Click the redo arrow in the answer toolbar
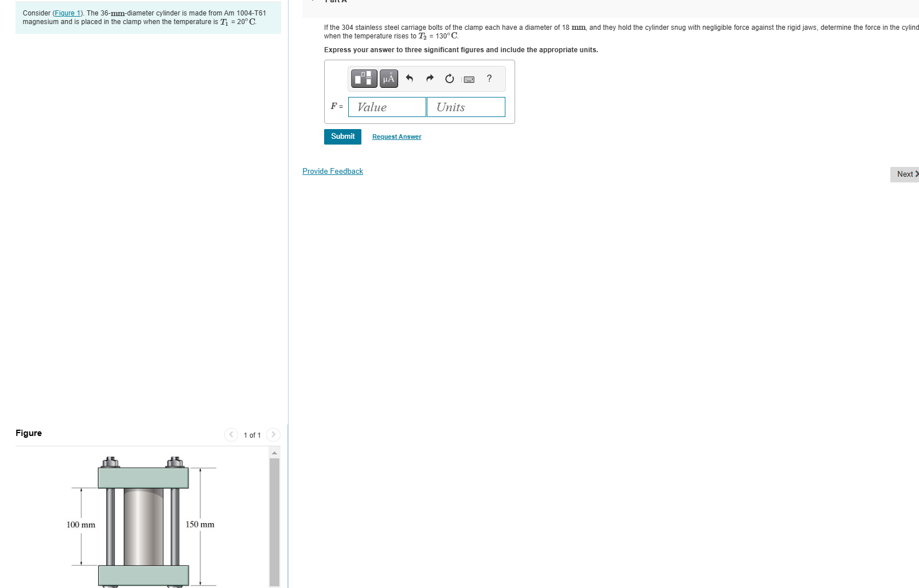919x588 pixels. click(429, 79)
